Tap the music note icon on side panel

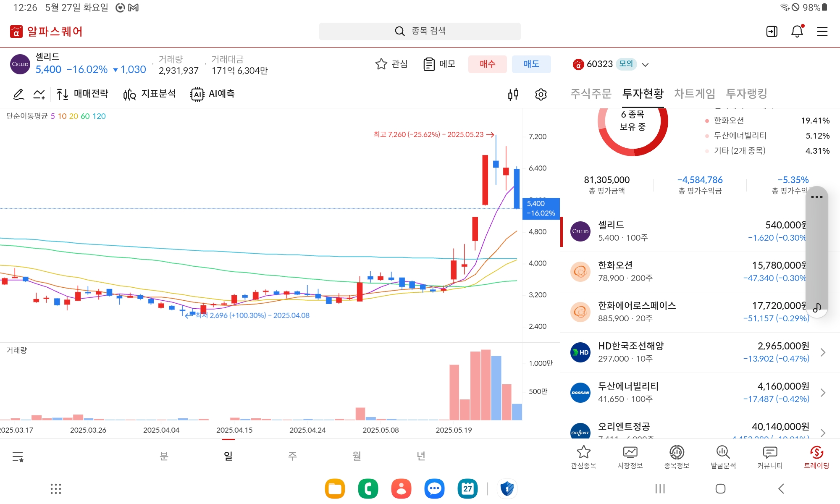817,307
